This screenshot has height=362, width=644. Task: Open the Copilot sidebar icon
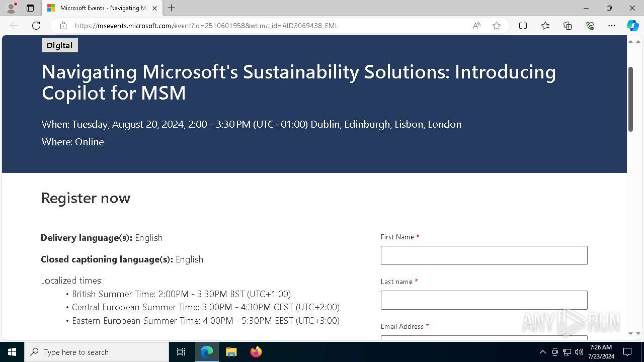[632, 26]
